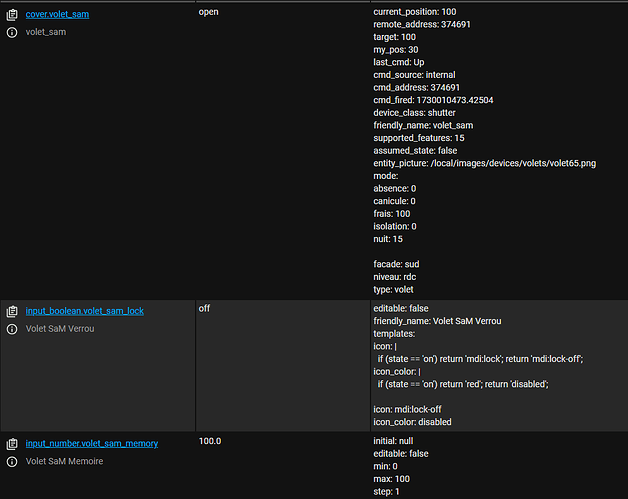Screen dimensions: 628x499
Task: Click the entity_picture volet65.png path
Action: pos(513,163)
